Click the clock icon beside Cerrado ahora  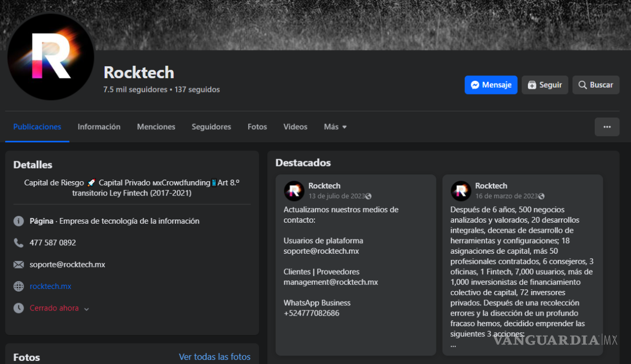[x=19, y=308]
